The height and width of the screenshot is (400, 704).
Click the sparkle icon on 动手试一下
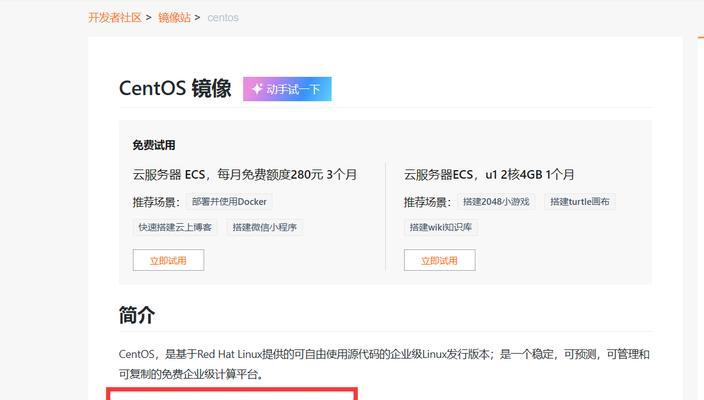[x=257, y=89]
